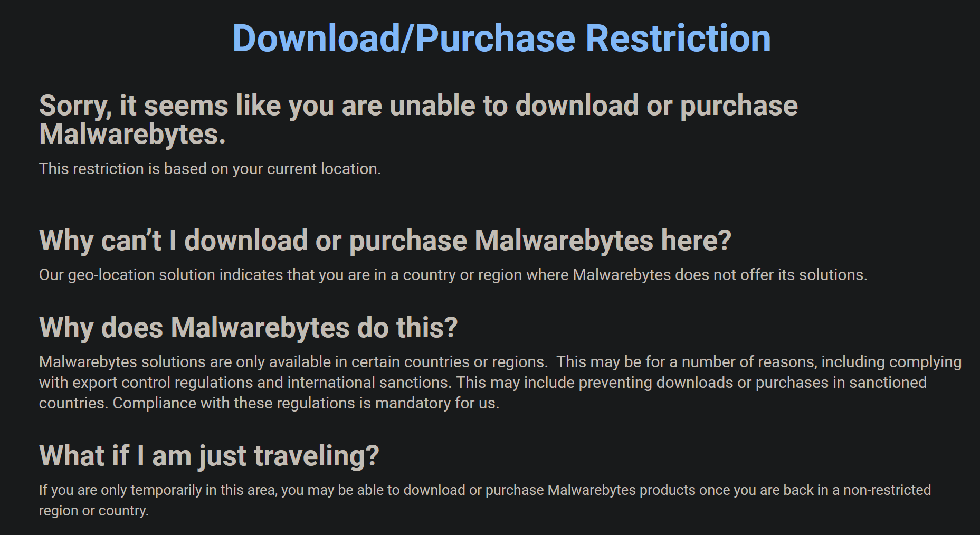Click 'Why can't I download or purchase' heading
Image resolution: width=980 pixels, height=535 pixels.
(385, 241)
